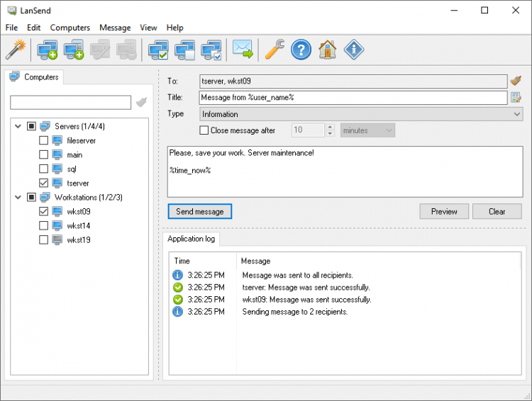Click the Time column header in log
532x401 pixels.
coord(203,261)
